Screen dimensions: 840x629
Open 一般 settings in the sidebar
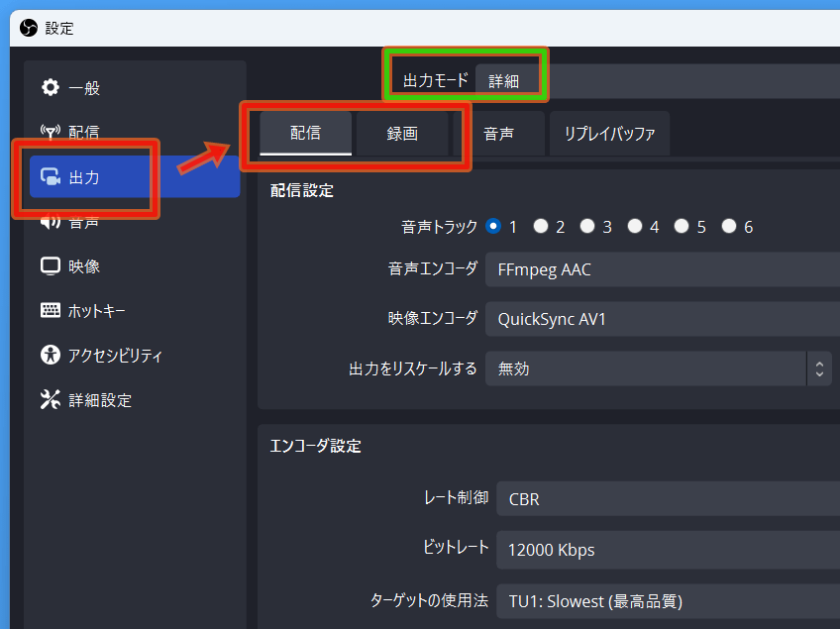[x=135, y=87]
